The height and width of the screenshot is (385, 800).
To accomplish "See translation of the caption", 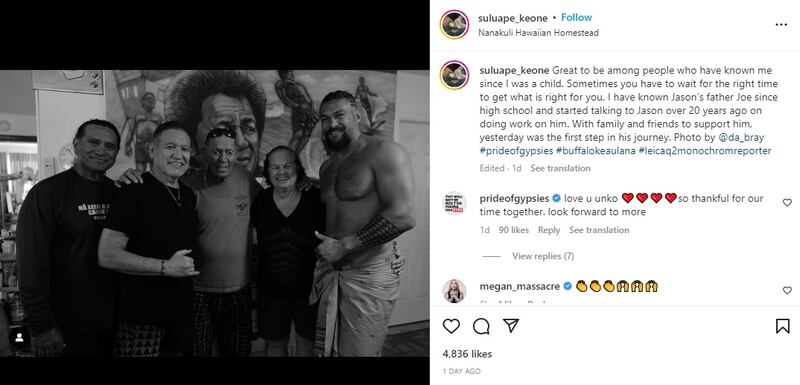I will pyautogui.click(x=560, y=168).
